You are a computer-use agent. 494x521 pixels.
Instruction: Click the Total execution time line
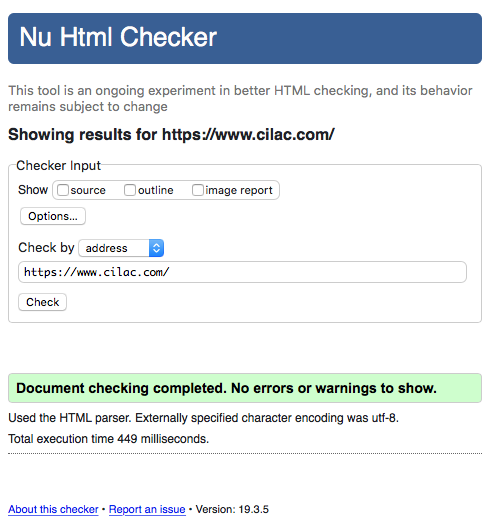pos(109,439)
